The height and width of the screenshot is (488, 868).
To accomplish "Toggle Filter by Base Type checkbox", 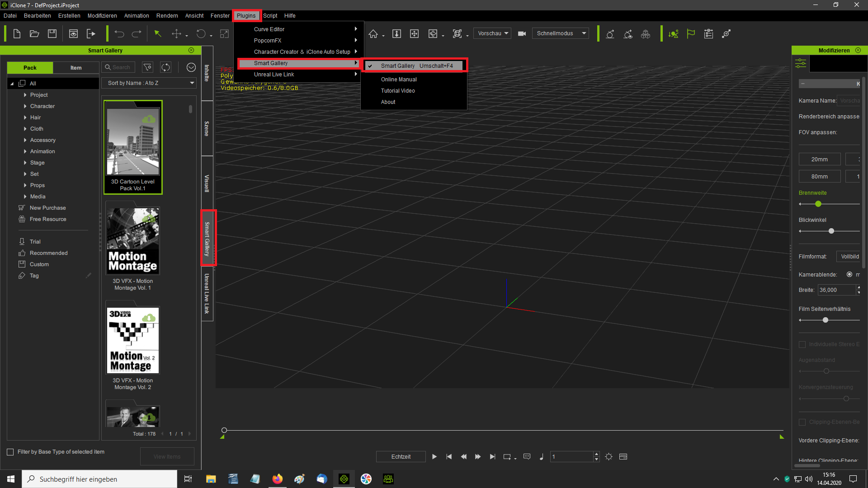I will (10, 452).
